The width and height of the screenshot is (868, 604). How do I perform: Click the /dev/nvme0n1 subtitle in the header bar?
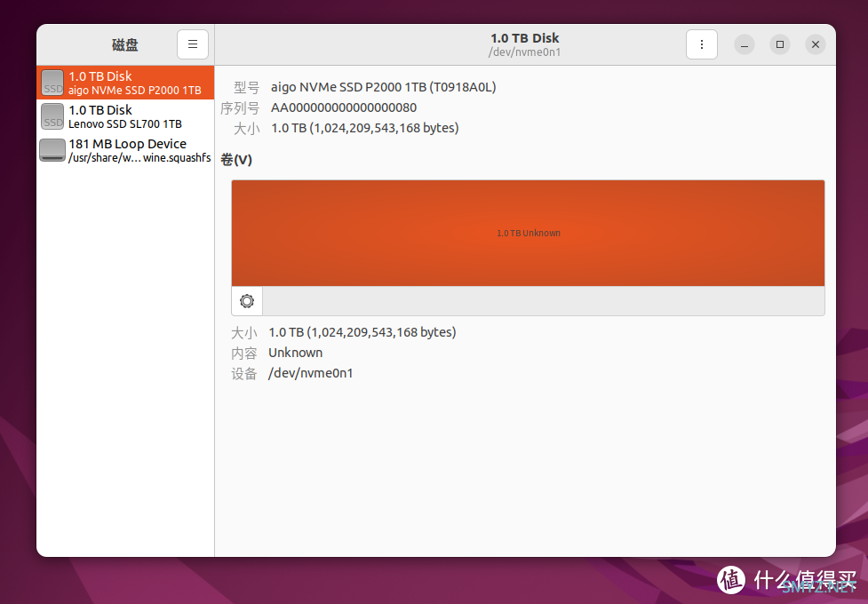tap(525, 52)
